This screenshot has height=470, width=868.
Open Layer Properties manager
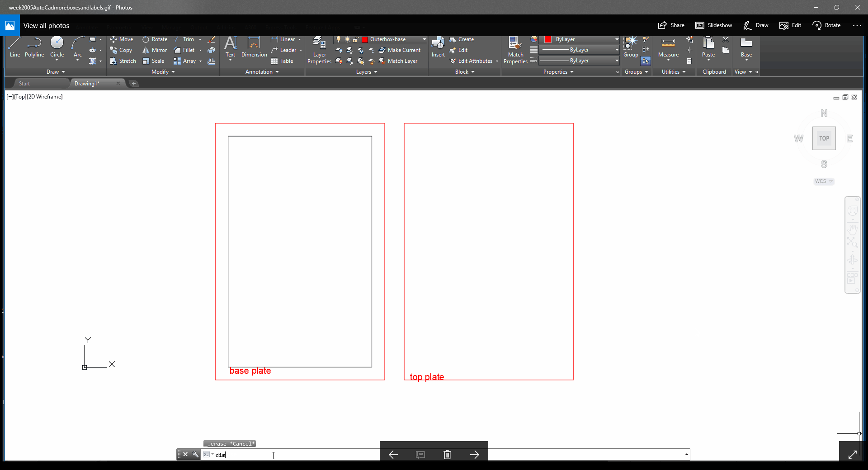pyautogui.click(x=319, y=51)
